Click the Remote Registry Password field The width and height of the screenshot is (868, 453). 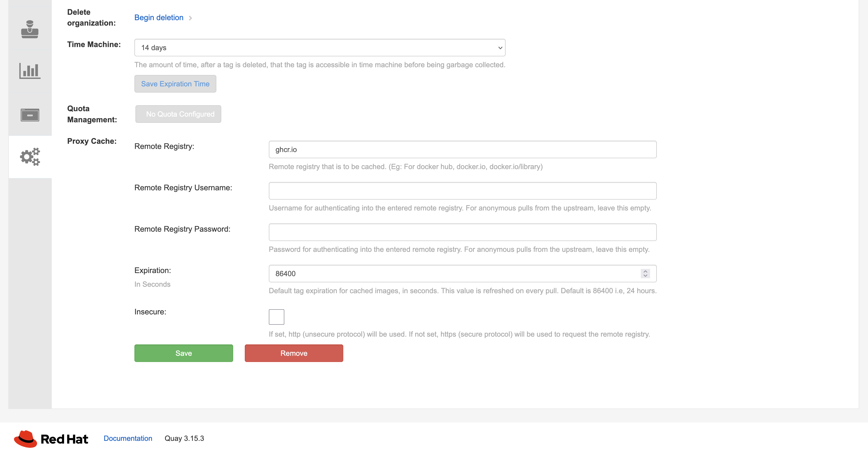click(462, 232)
